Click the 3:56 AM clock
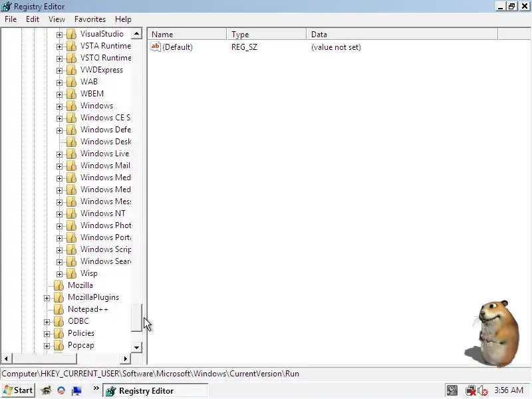Viewport: 532px width, 399px height. click(509, 390)
